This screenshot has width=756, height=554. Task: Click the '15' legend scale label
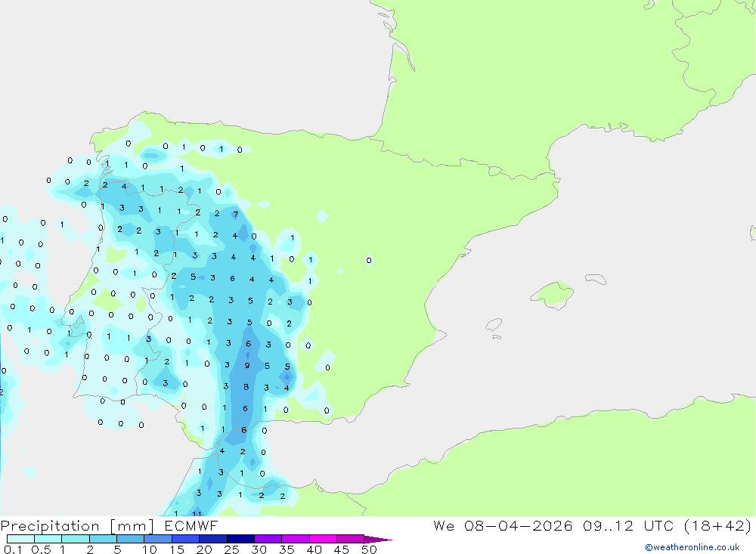point(177,549)
